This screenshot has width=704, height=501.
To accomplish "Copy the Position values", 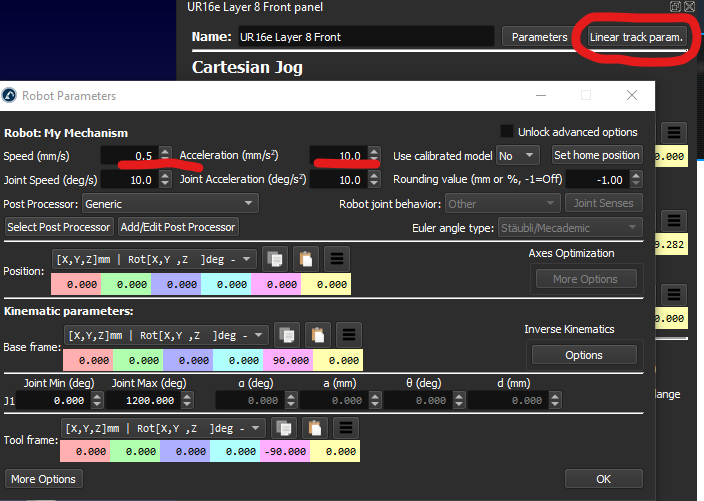I will [x=275, y=259].
